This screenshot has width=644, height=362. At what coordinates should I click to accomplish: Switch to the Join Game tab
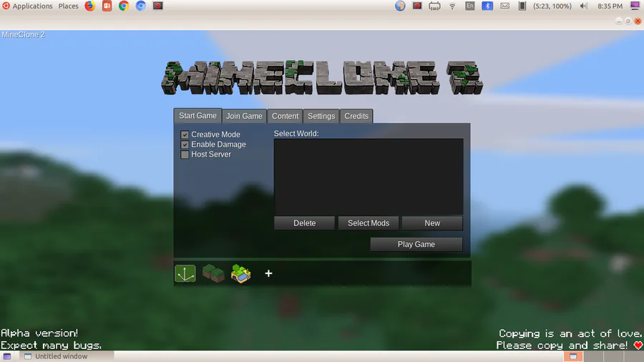pos(244,116)
